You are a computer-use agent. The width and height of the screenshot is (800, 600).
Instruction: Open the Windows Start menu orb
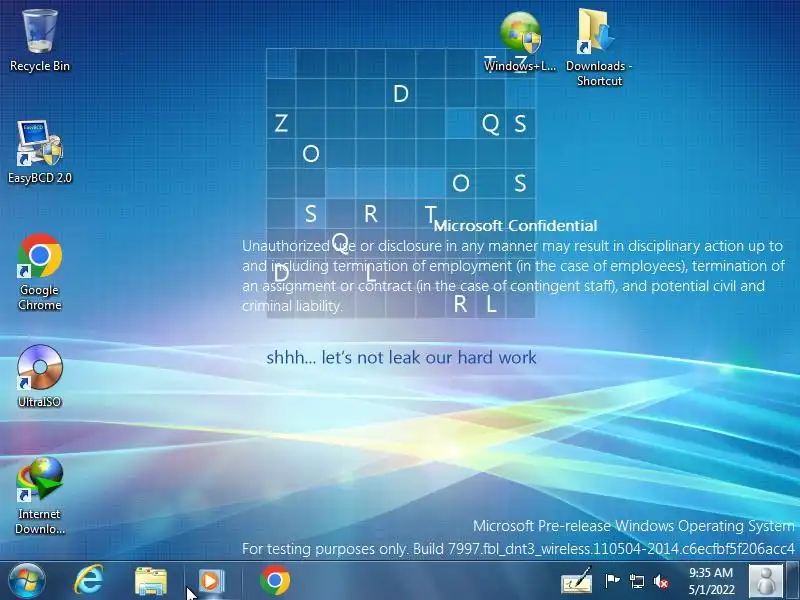point(27,581)
